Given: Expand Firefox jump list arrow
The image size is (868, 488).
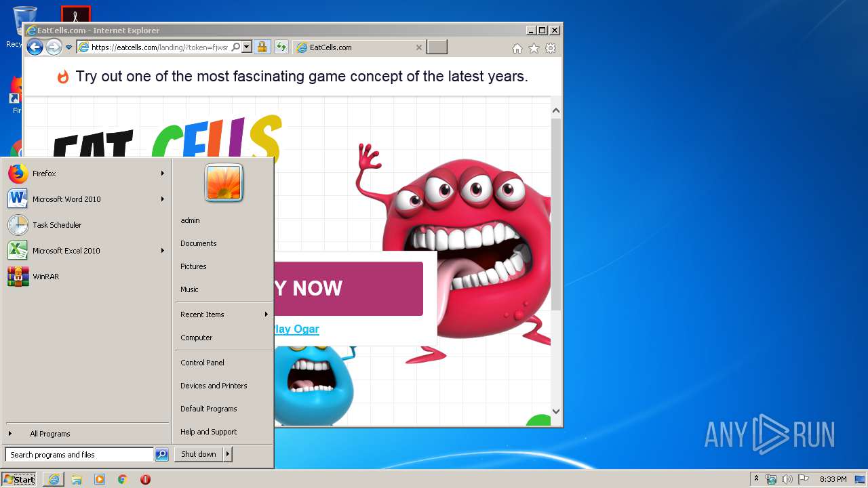Looking at the screenshot, I should (162, 174).
